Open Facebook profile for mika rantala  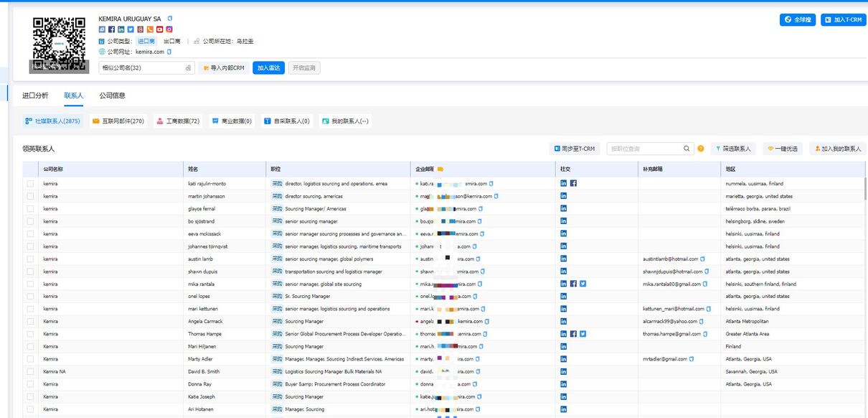573,284
